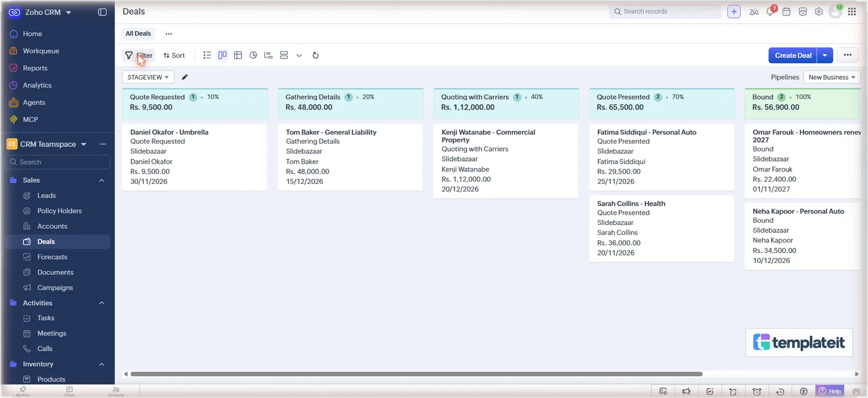The image size is (868, 398).
Task: Click Create Deal button
Action: pyautogui.click(x=793, y=55)
